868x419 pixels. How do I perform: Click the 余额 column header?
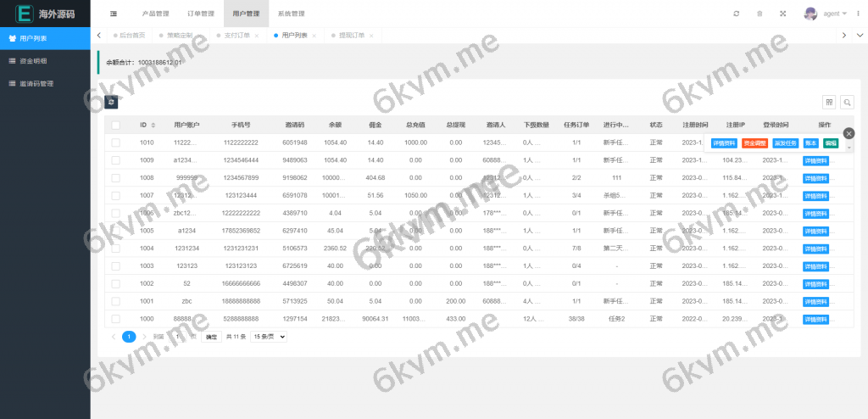[x=335, y=126]
